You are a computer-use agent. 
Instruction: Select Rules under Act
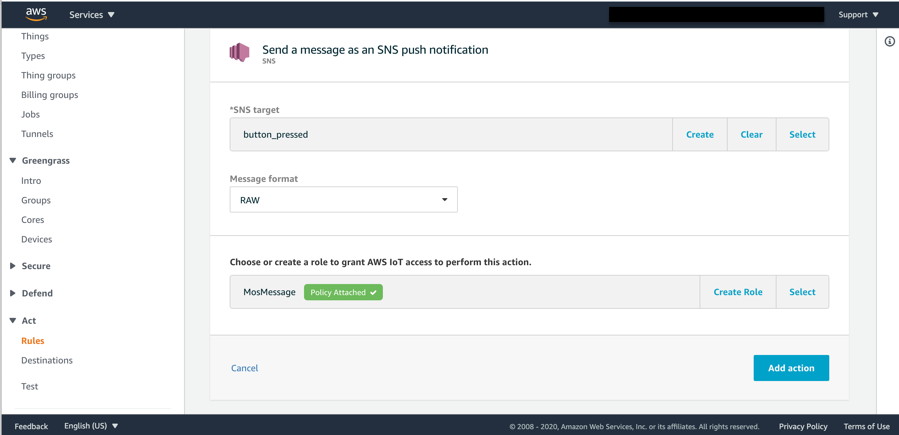click(x=33, y=341)
